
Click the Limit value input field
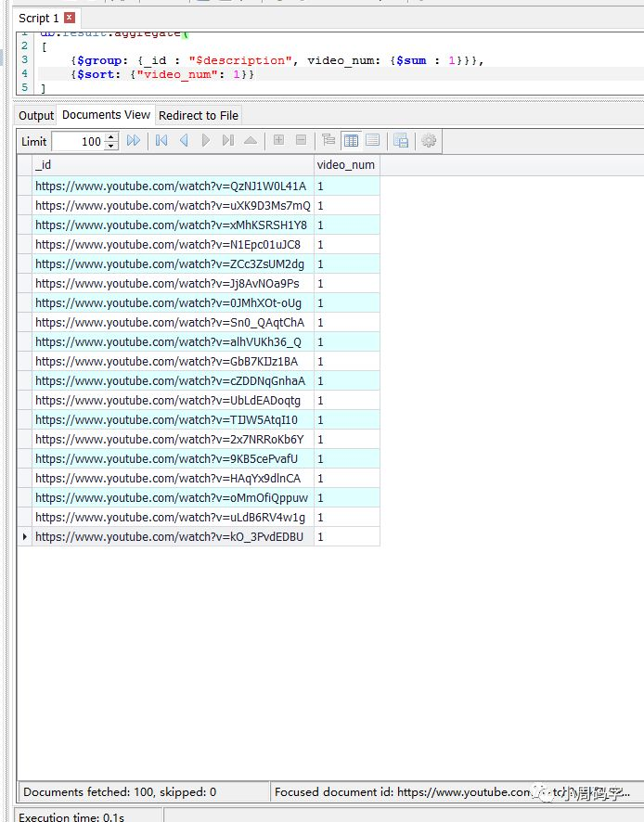79,142
